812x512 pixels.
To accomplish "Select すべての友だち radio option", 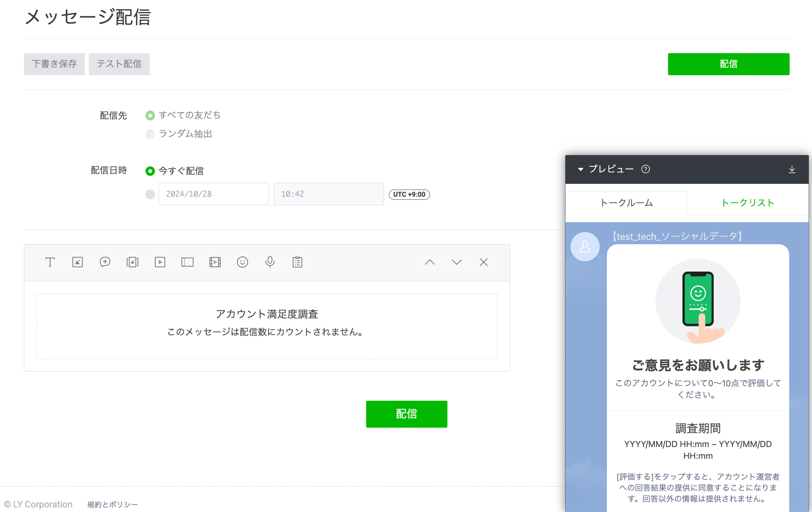I will (x=150, y=115).
